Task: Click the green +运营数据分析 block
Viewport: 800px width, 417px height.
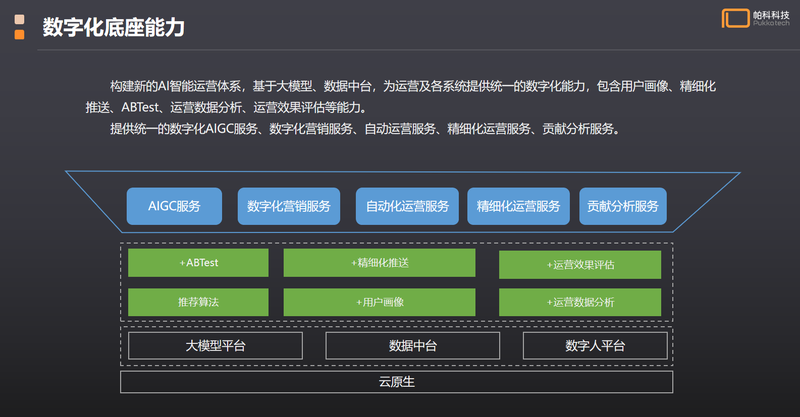Action: [580, 302]
